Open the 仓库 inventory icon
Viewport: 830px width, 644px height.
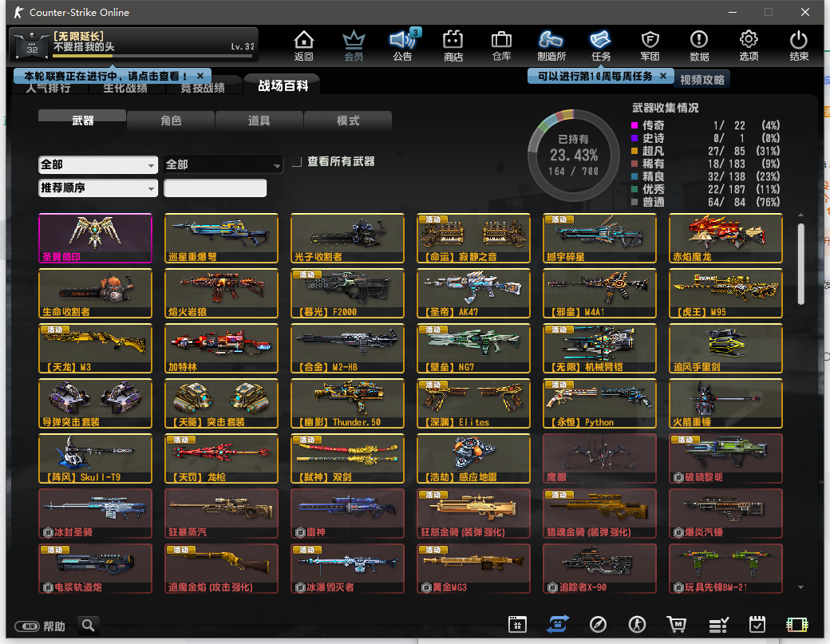click(501, 45)
